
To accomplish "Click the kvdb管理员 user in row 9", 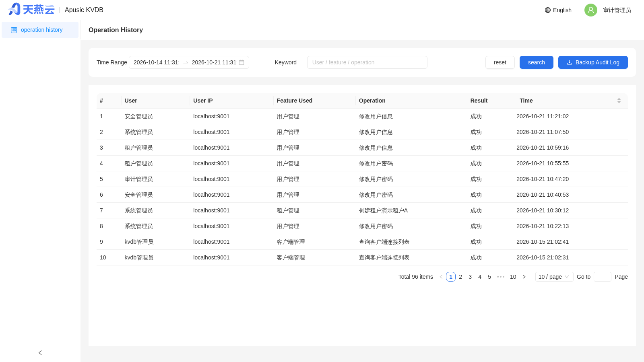I will click(x=139, y=242).
